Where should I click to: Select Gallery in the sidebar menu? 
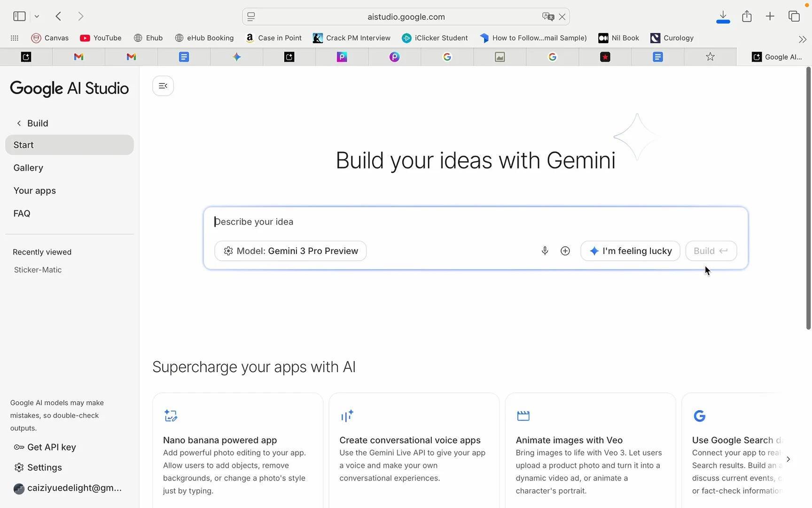(x=28, y=168)
